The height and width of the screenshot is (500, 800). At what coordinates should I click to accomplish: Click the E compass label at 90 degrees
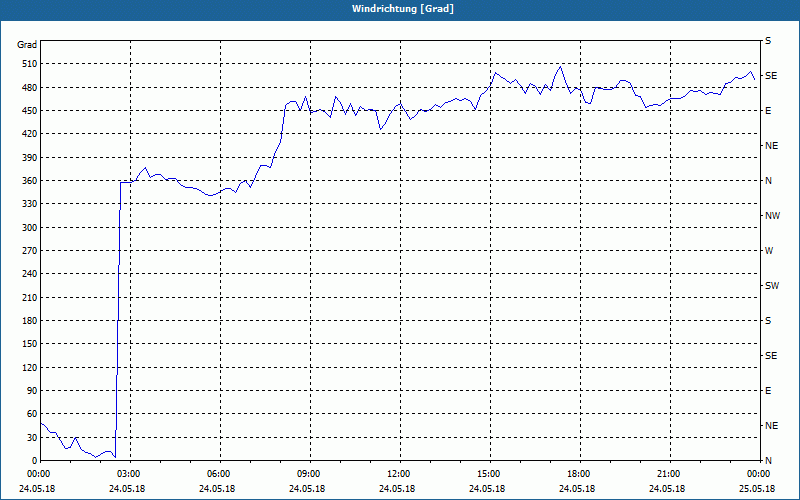click(768, 391)
